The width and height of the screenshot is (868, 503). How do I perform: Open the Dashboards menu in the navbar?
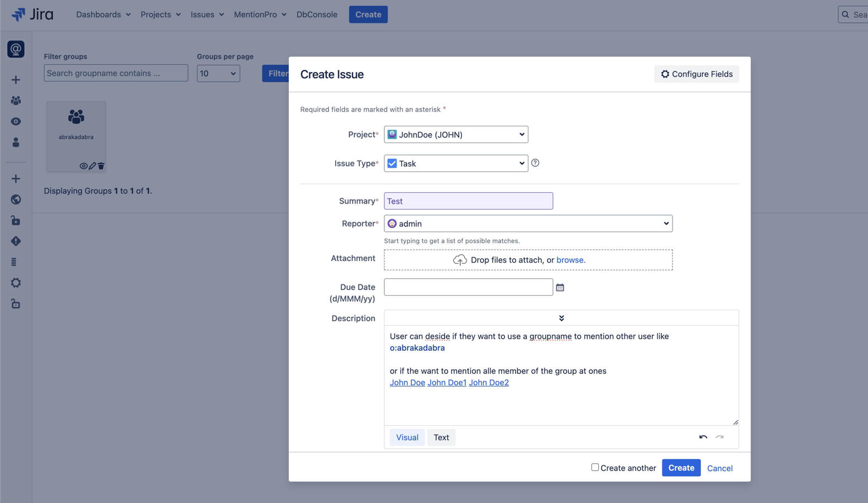103,15
